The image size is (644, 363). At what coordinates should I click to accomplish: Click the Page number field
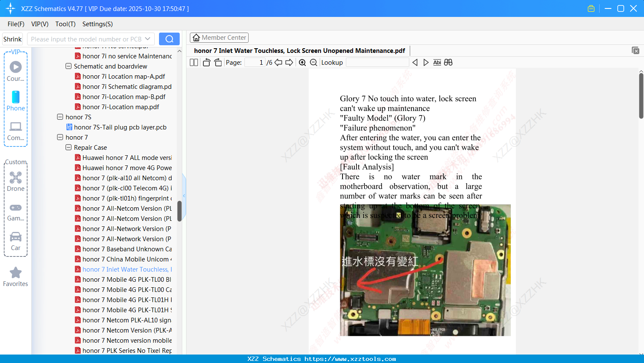(255, 63)
